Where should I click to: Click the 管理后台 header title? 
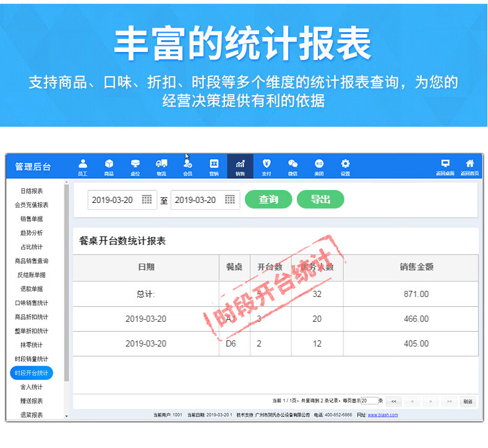click(33, 166)
